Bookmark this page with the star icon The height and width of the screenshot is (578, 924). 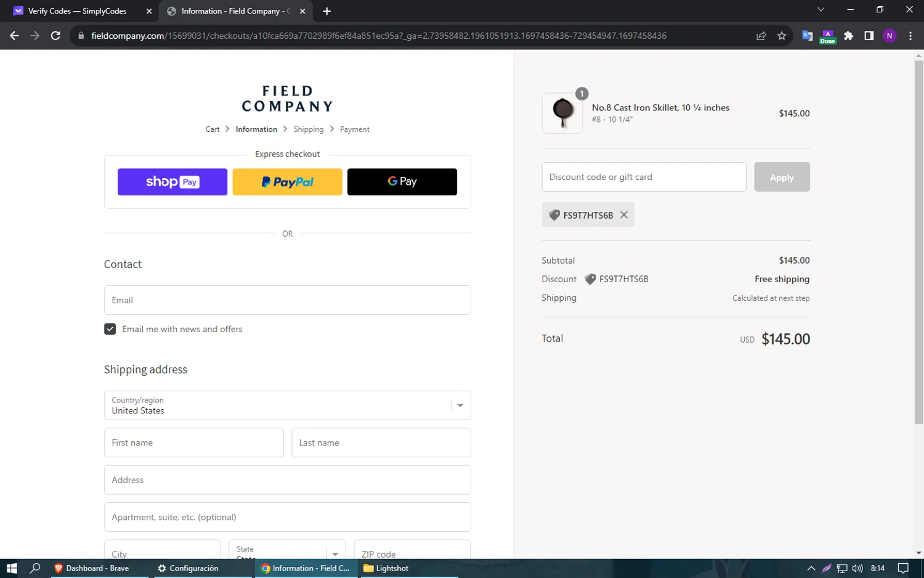tap(782, 36)
